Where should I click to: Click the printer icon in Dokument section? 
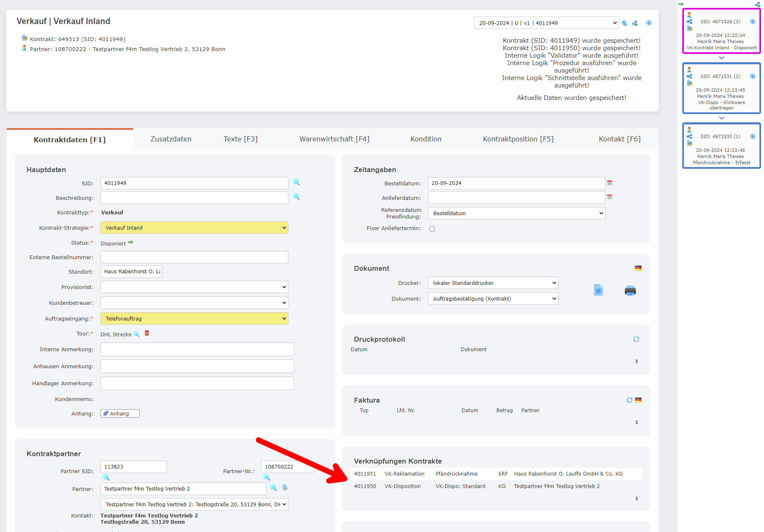point(630,291)
